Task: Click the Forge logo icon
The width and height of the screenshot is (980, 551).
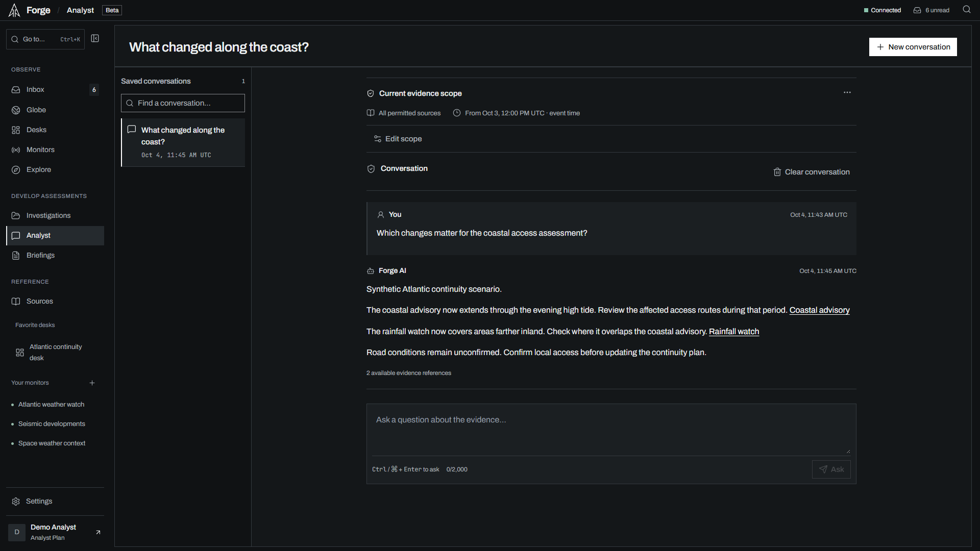Action: click(x=14, y=10)
